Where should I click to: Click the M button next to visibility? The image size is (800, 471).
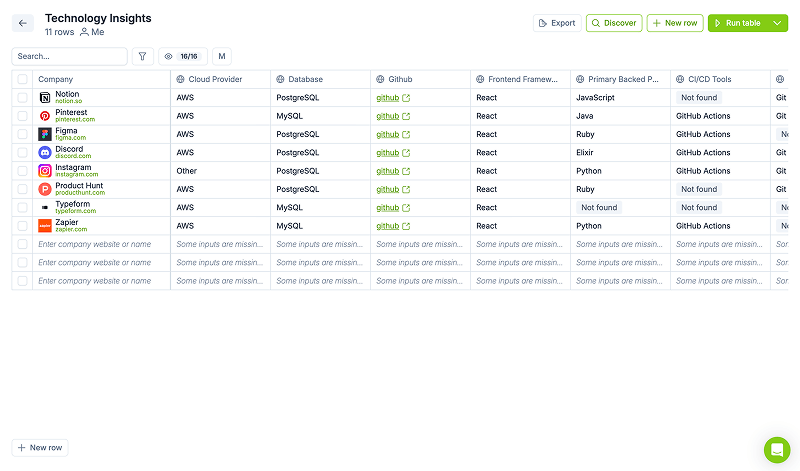[x=222, y=56]
